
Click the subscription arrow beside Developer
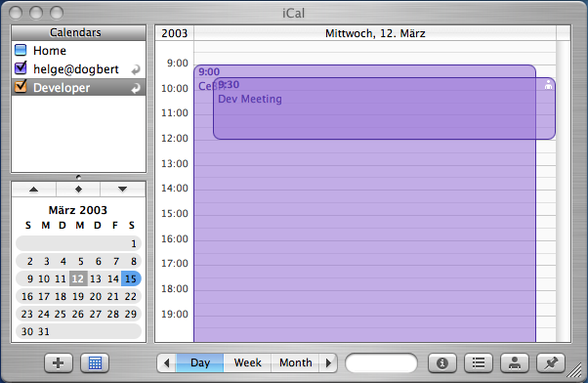pos(136,88)
